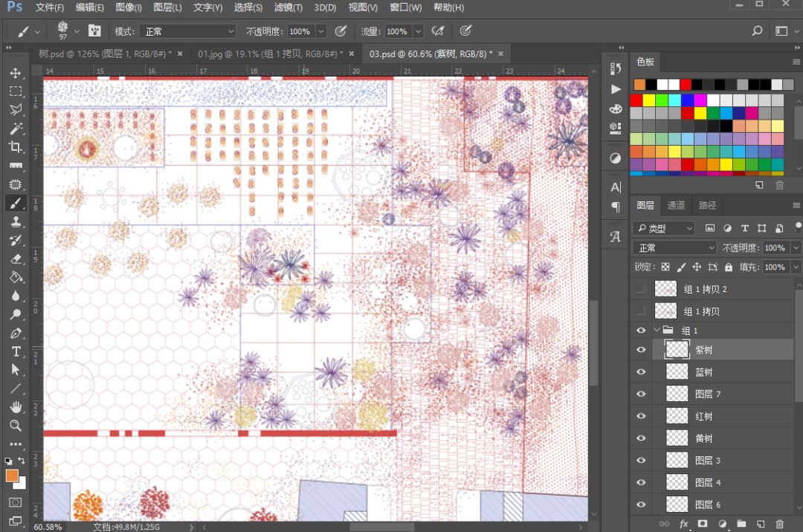Select the Crop tool

(x=16, y=147)
